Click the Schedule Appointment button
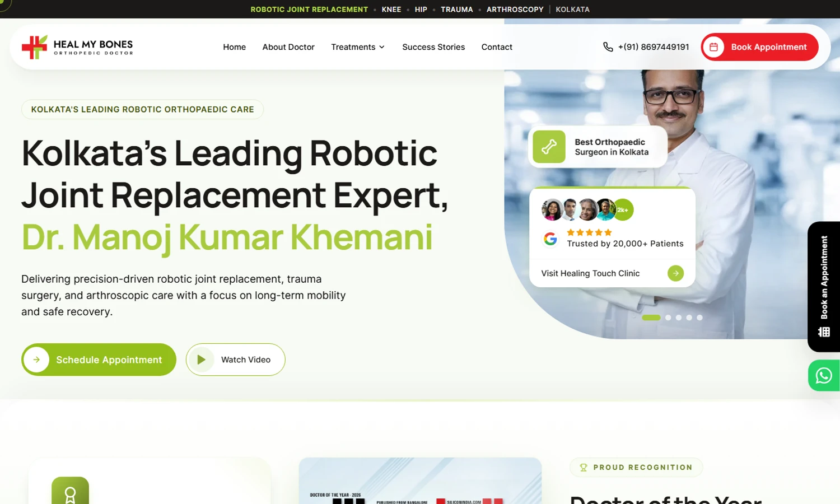This screenshot has width=840, height=504. pos(99,360)
